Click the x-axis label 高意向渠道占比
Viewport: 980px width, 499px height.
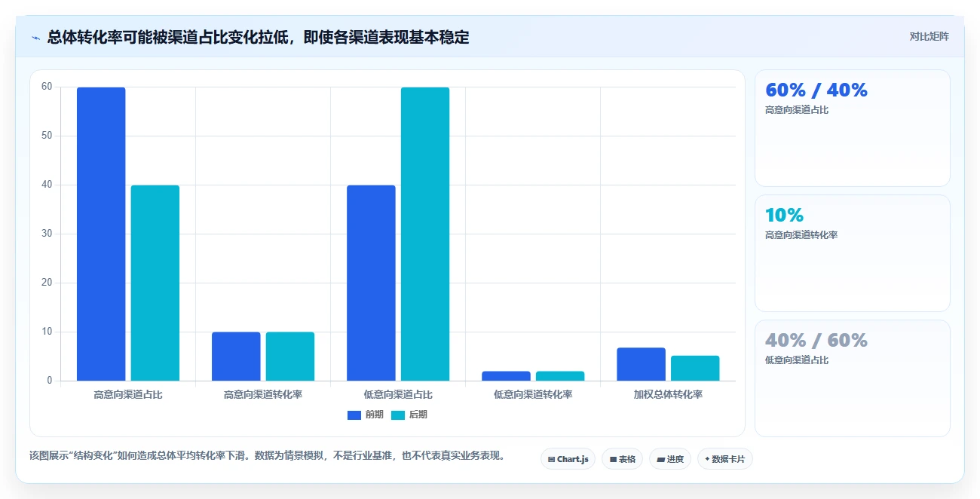(128, 394)
